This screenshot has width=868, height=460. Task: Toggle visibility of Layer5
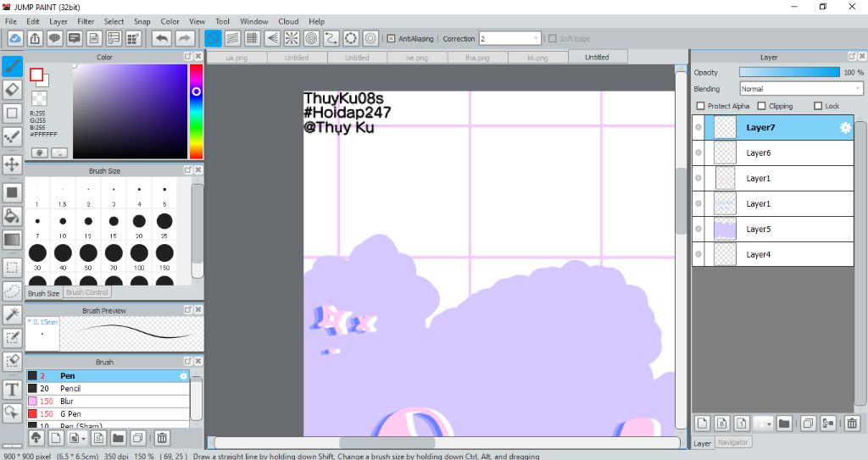point(698,230)
